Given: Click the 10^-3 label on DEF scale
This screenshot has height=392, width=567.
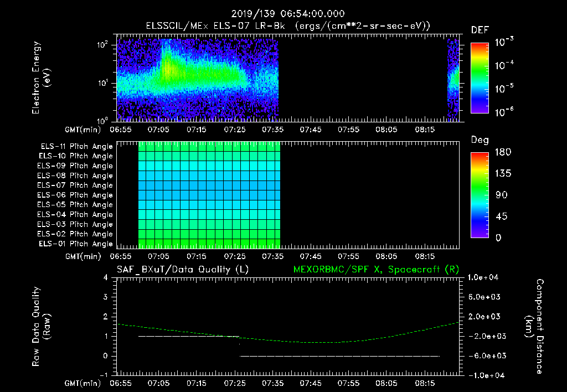Looking at the screenshot, I should [x=504, y=42].
